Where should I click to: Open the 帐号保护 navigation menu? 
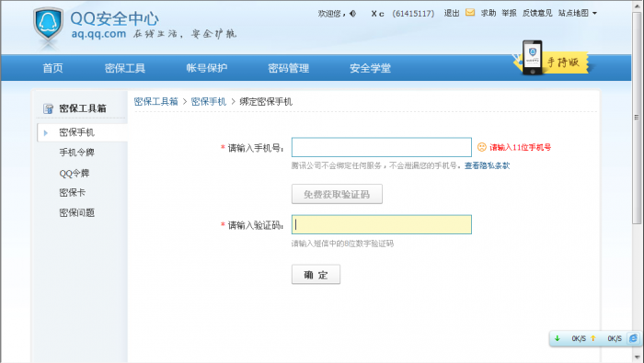click(207, 68)
